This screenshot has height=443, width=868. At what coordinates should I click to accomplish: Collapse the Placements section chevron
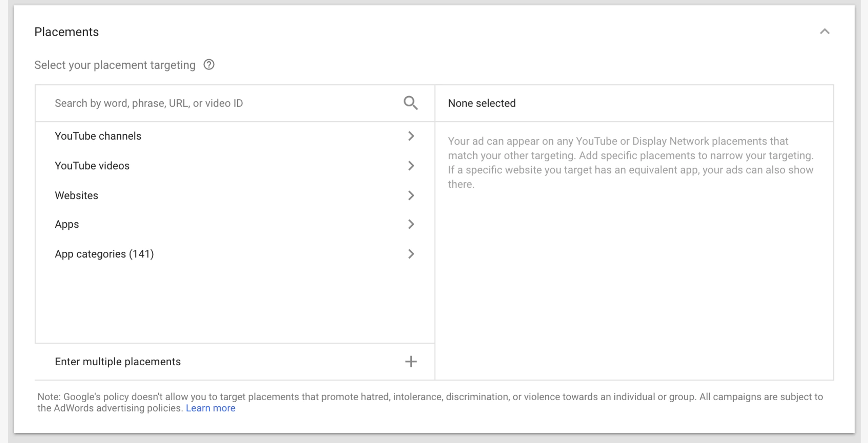click(825, 32)
